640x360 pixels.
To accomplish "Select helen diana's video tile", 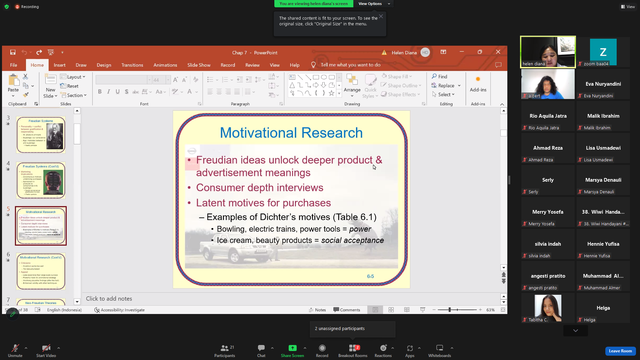I will tap(548, 51).
